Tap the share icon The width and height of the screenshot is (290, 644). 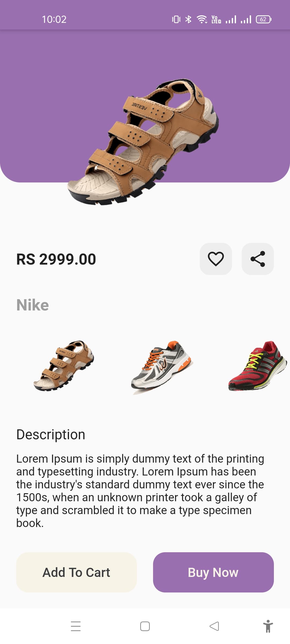coord(258,259)
